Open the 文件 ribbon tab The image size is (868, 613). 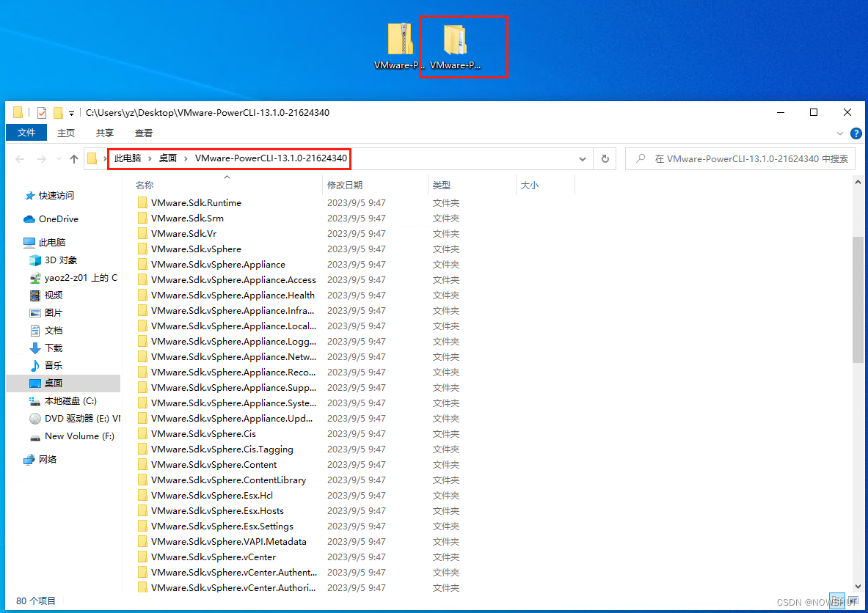pyautogui.click(x=26, y=133)
